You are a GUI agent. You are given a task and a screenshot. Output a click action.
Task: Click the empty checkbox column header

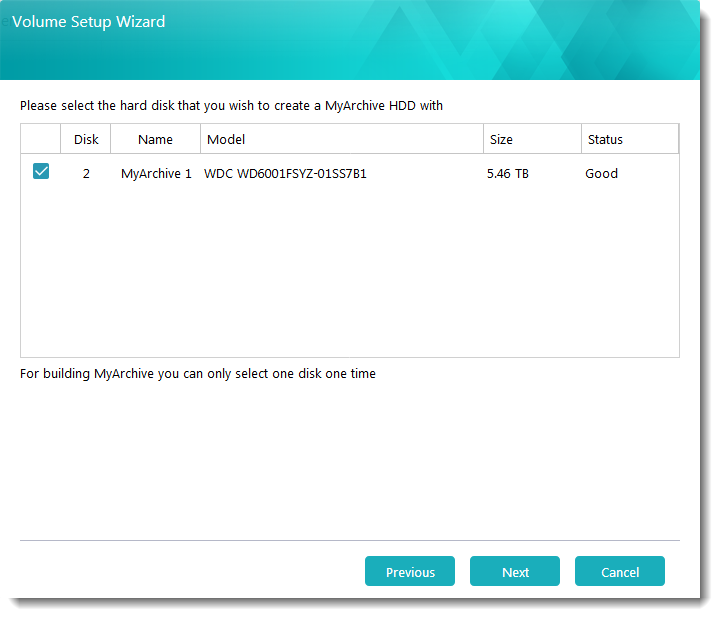point(41,139)
